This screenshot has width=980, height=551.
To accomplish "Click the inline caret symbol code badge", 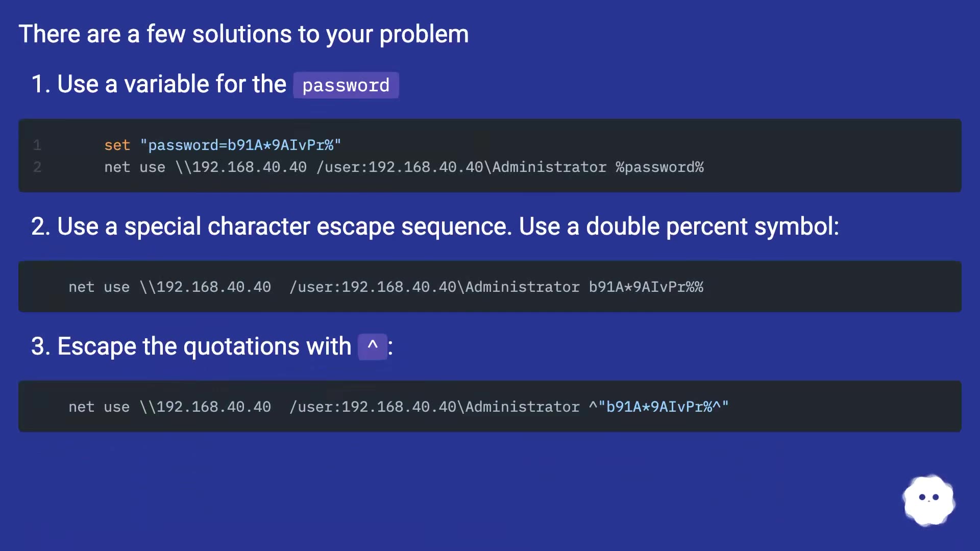I will (373, 346).
